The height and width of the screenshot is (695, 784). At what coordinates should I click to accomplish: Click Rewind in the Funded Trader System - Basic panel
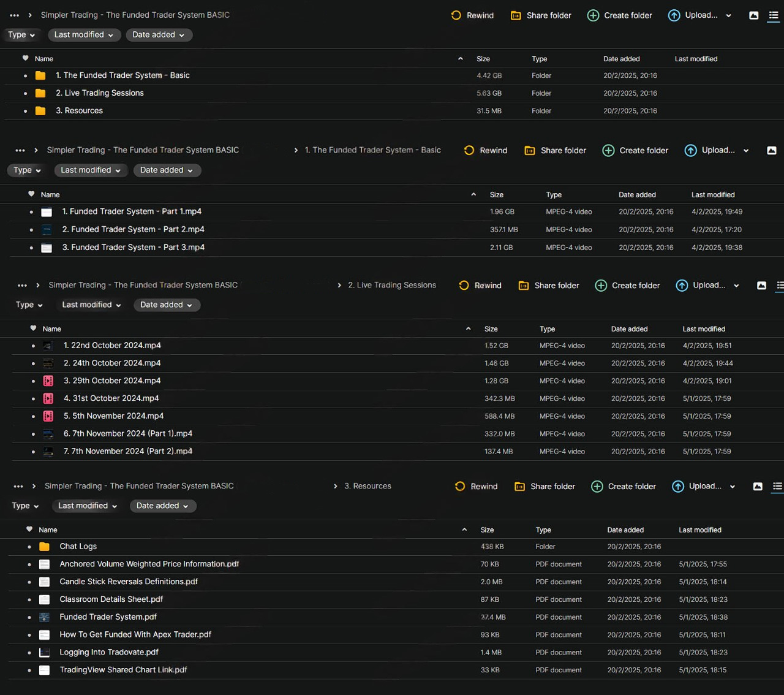click(x=486, y=150)
